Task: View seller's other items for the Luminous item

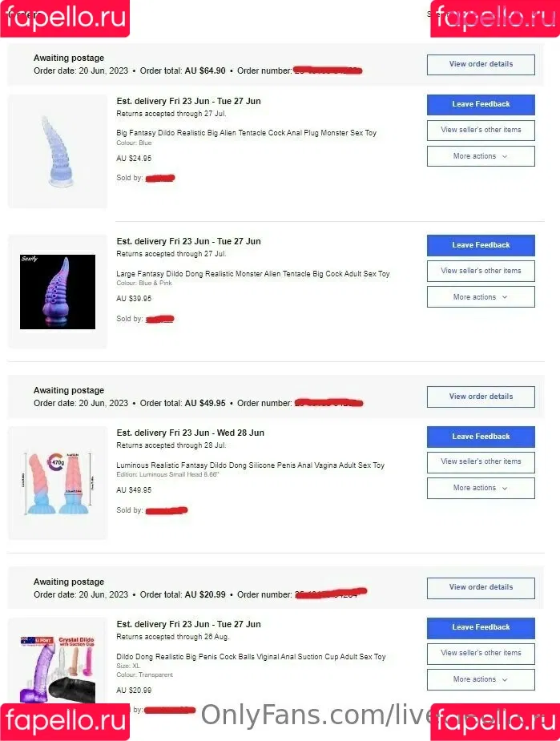Action: [x=481, y=462]
